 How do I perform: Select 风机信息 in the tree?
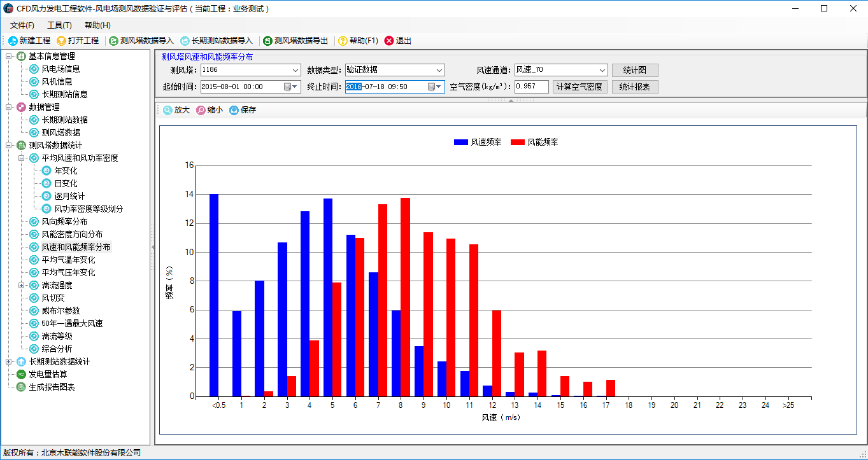(57, 81)
